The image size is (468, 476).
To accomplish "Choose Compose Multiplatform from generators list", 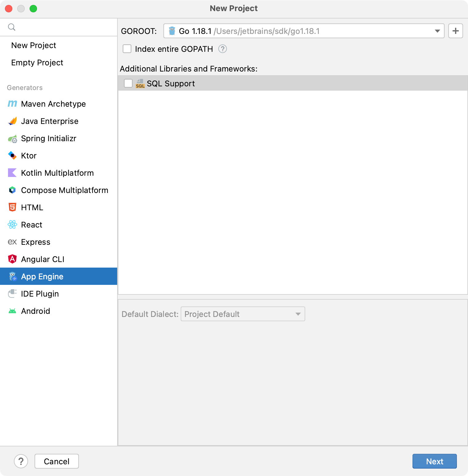I will 64,190.
